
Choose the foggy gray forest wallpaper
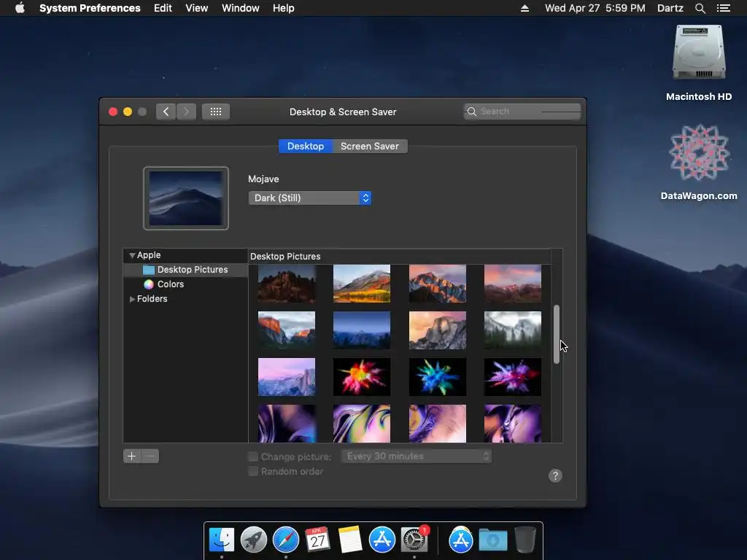tap(513, 330)
